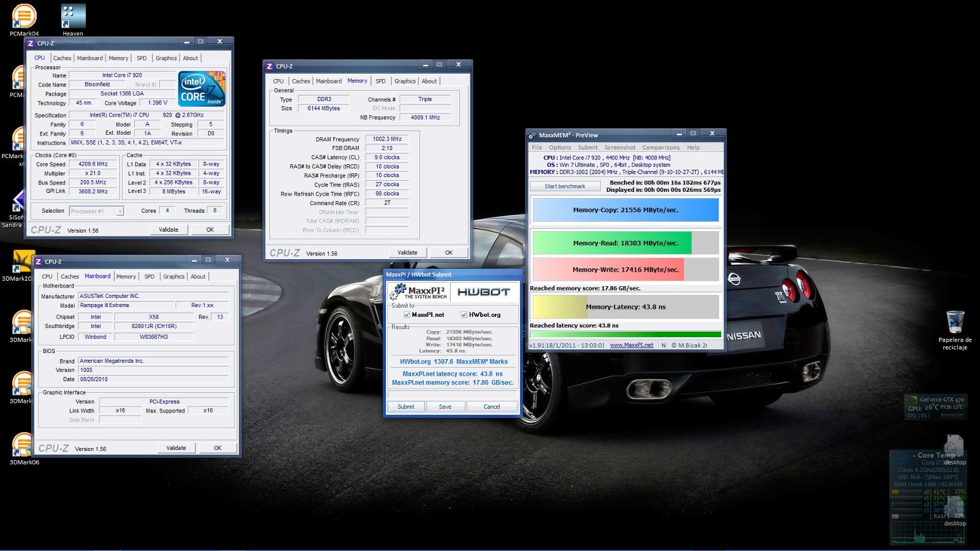Click the Southbridge 82801JR (ICH10R) value
980x551 pixels.
pyautogui.click(x=154, y=327)
